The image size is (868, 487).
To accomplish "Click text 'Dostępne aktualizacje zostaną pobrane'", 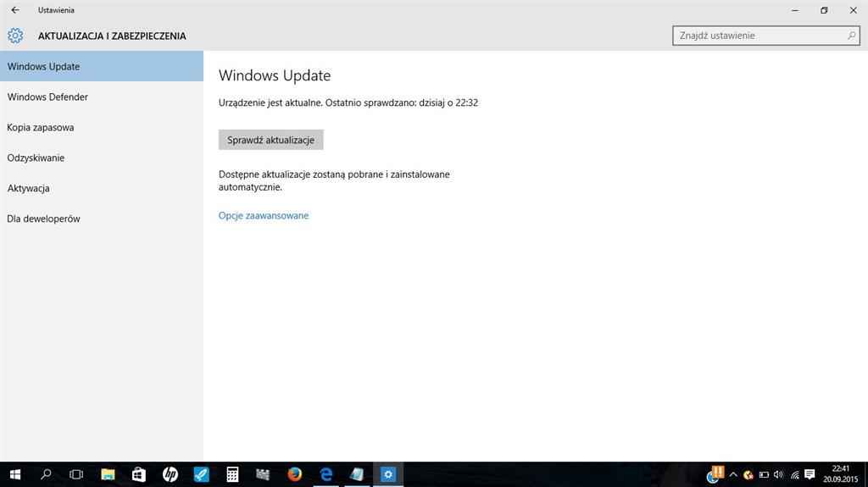I will (x=301, y=174).
